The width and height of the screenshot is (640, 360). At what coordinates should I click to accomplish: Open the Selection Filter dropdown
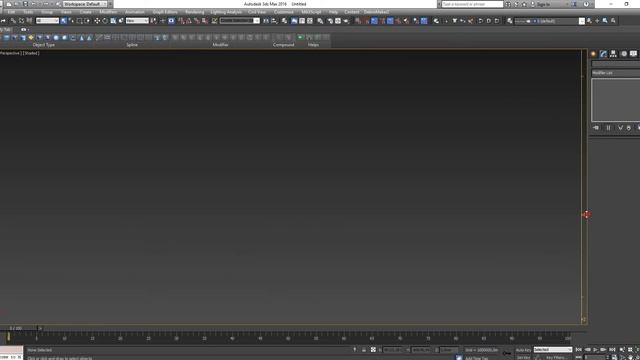47,20
